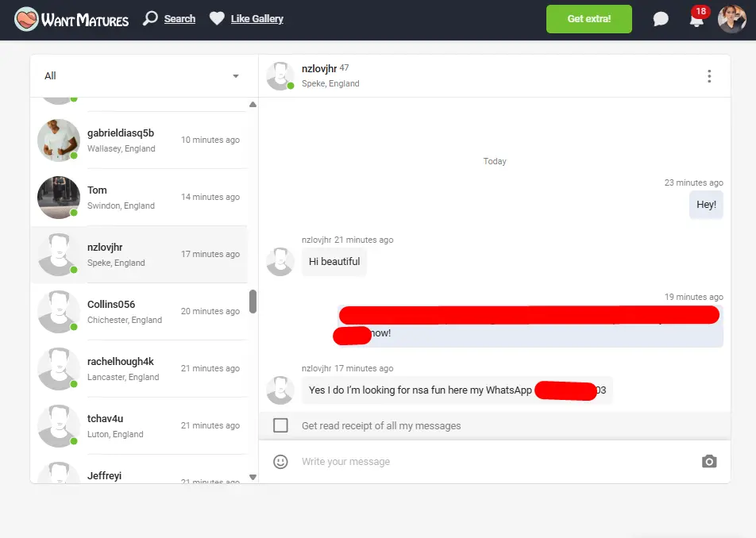Click 'Speke, England' under header name
Viewport: 756px width, 538px height.
point(330,83)
